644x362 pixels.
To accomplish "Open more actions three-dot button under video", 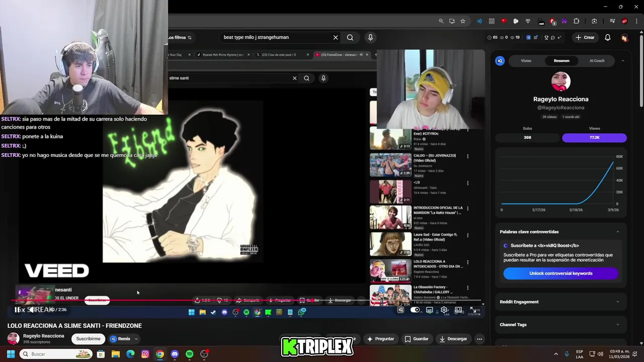I will (479, 339).
